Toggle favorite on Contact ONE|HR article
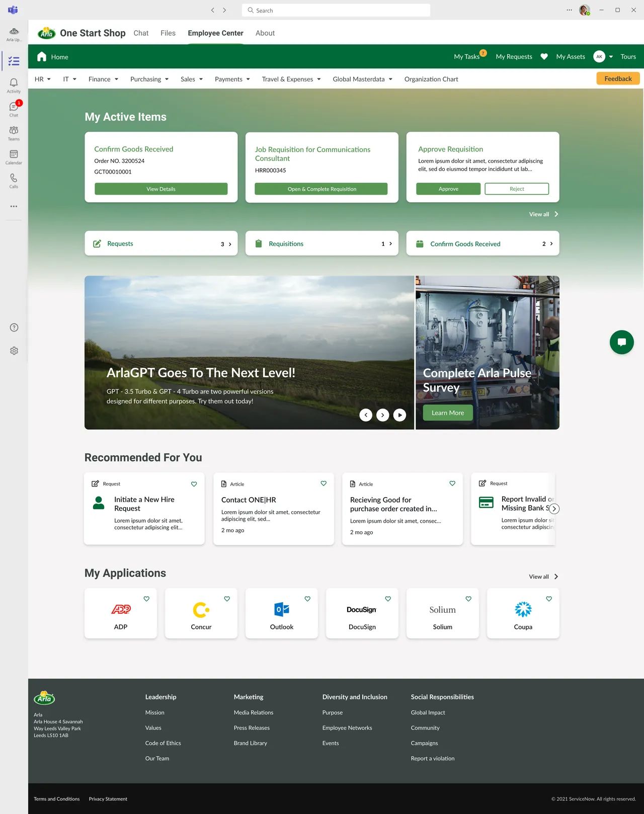The width and height of the screenshot is (644, 814). click(324, 483)
